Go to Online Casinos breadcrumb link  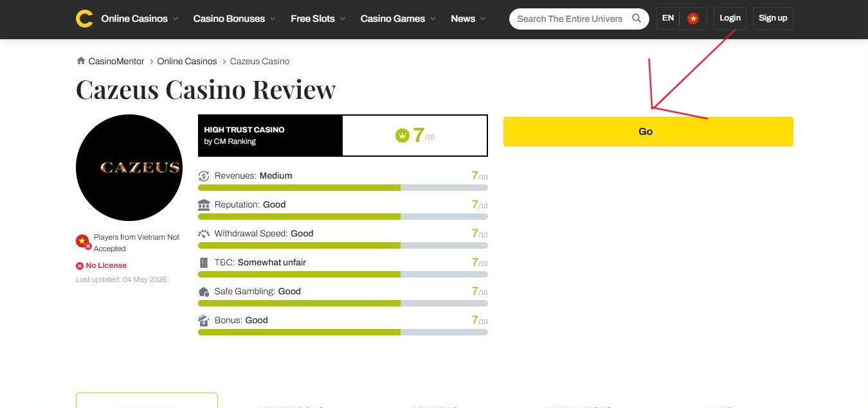pyautogui.click(x=187, y=61)
